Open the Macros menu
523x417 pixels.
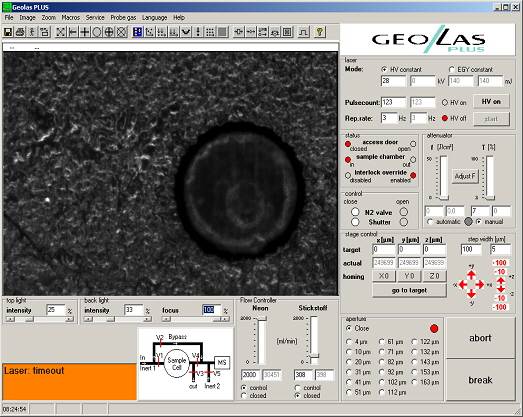pos(71,18)
